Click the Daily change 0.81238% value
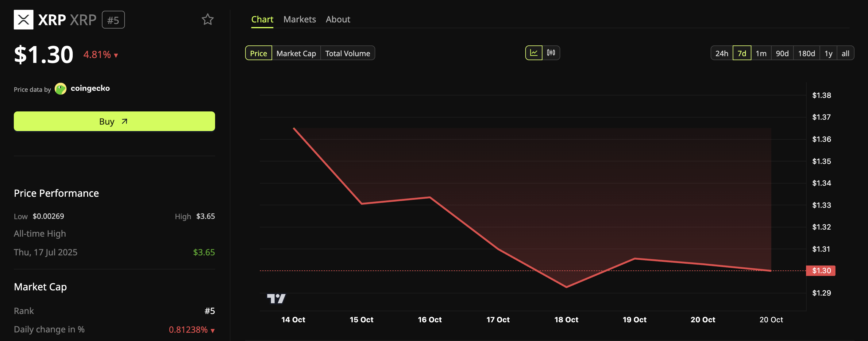The width and height of the screenshot is (868, 341). 191,330
